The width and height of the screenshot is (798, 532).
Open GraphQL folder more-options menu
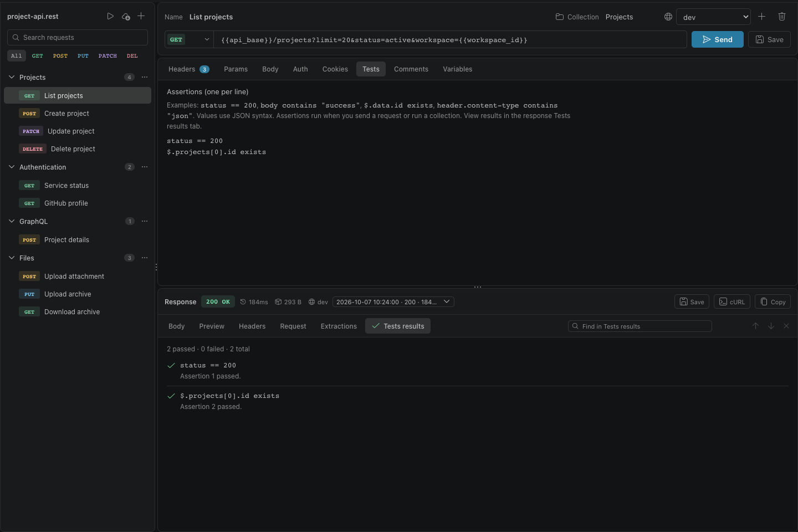(x=145, y=221)
